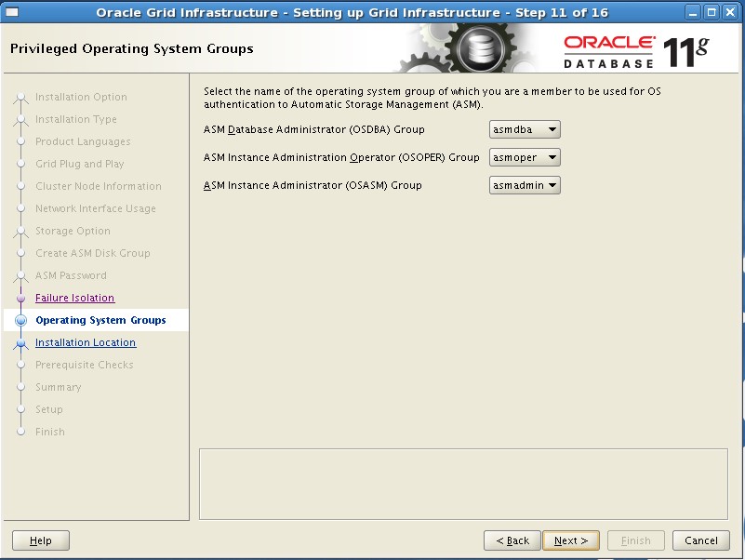Screen dimensions: 745x560
Task: Click the Create ASM Disk Group step
Action: coord(93,253)
